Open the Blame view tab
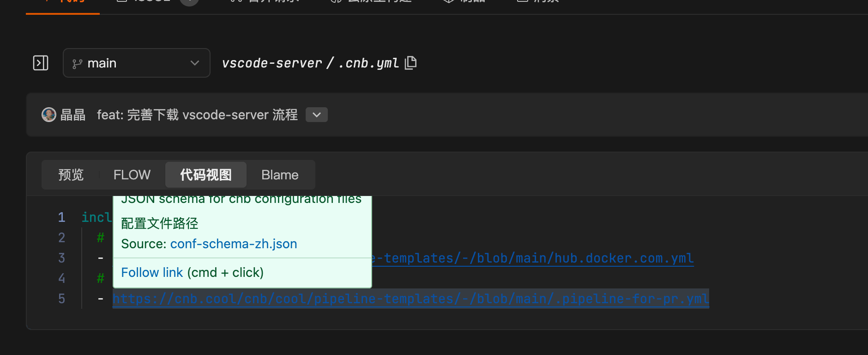The width and height of the screenshot is (868, 355). (x=280, y=175)
